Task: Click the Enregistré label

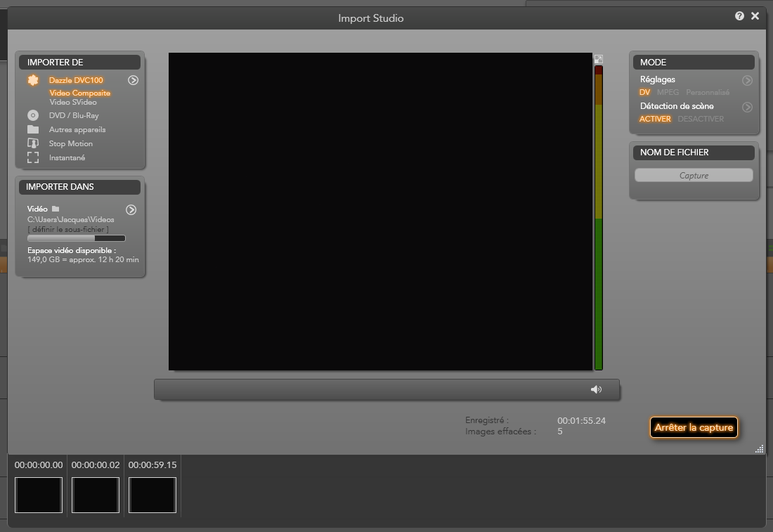Action: tap(486, 420)
